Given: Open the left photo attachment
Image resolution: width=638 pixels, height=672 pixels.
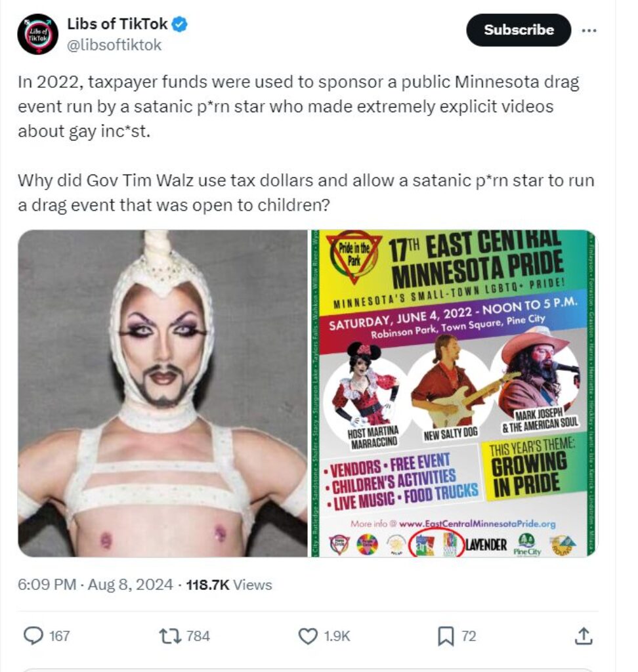Looking at the screenshot, I should point(163,394).
